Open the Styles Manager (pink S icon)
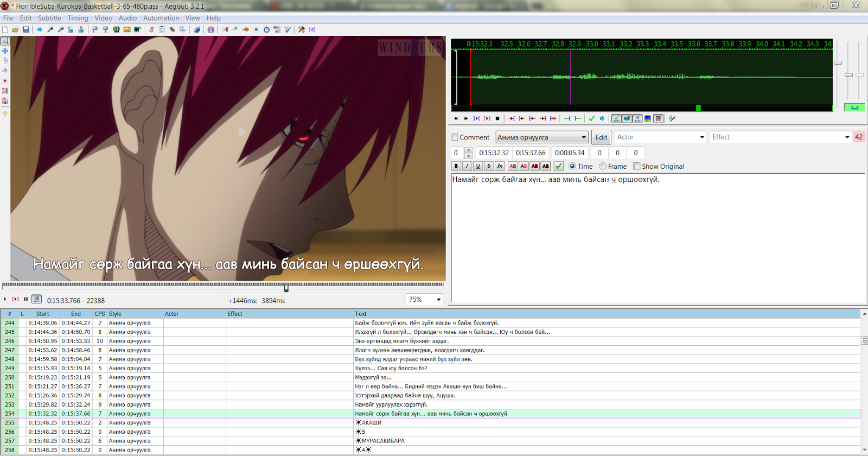This screenshot has width=868, height=456. click(x=151, y=29)
